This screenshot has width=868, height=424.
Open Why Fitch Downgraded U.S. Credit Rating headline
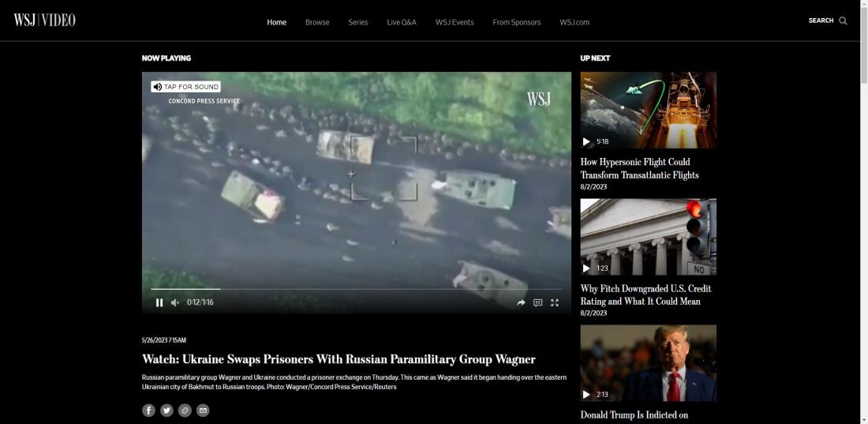point(646,295)
